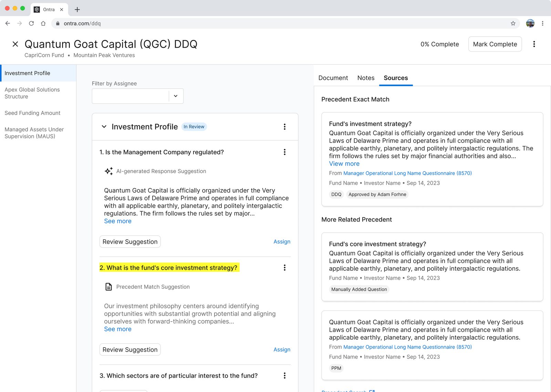Assign question 2 to someone

[x=282, y=350]
